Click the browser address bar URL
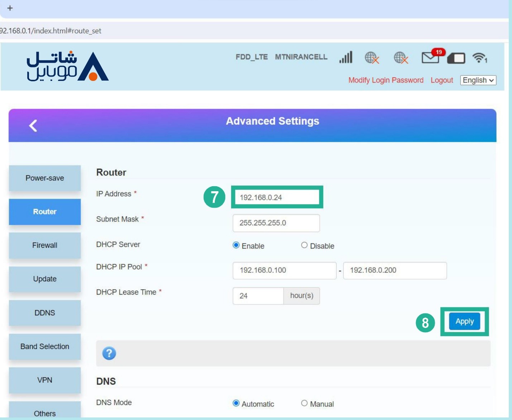The height and width of the screenshot is (420, 512). 50,31
